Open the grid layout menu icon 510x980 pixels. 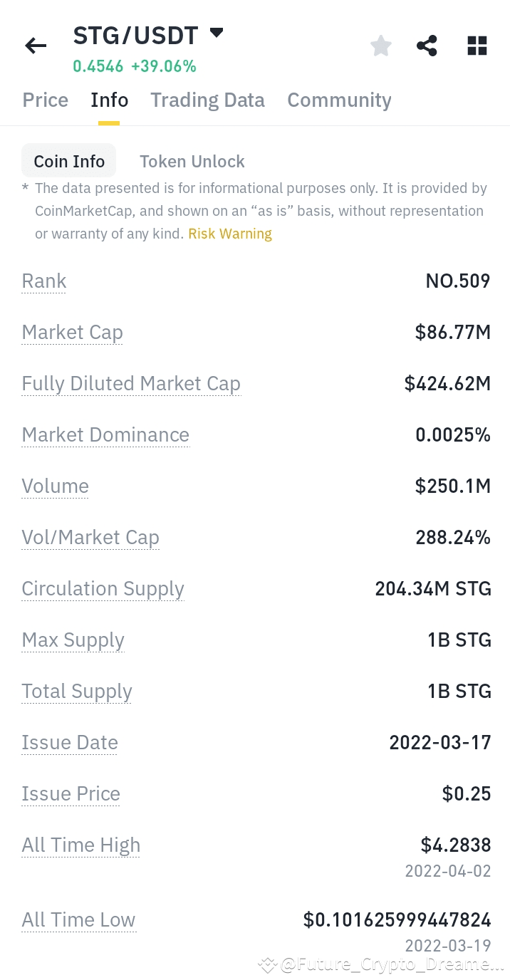tap(477, 46)
